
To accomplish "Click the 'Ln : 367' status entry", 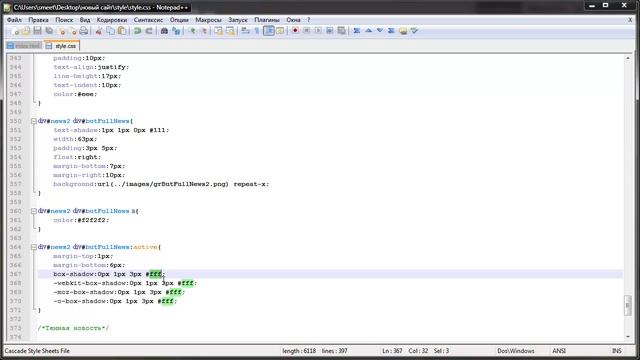I will [392, 351].
